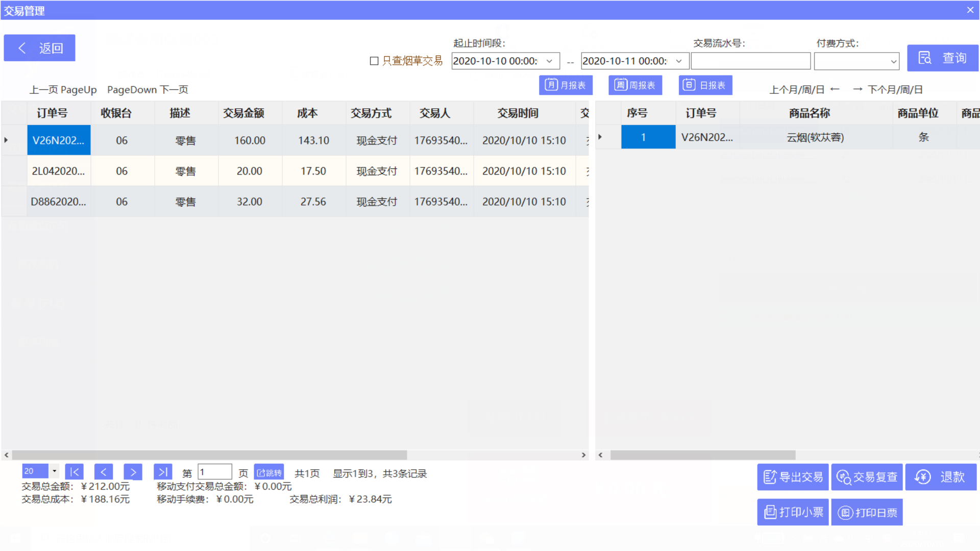Open the 周报表 weekly report
Viewport: 980px width, 551px height.
click(635, 85)
